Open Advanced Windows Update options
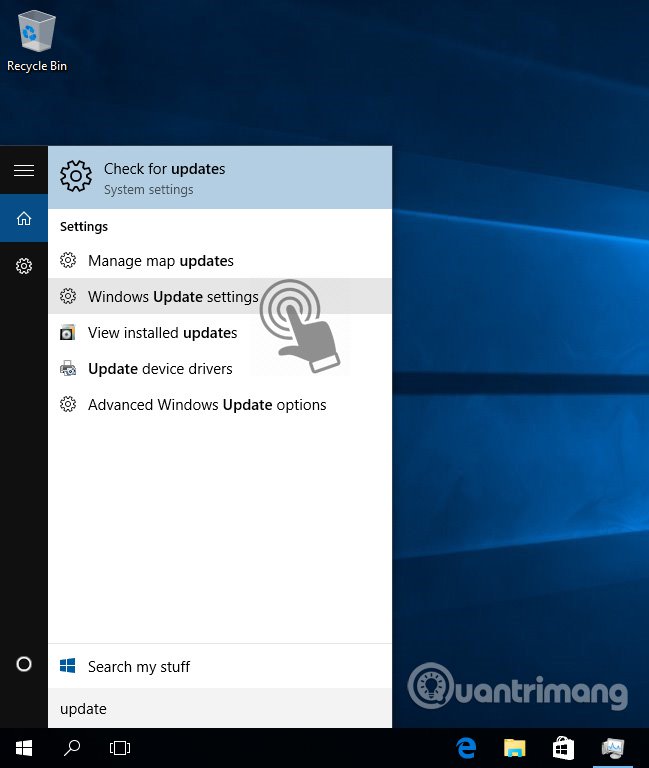Image resolution: width=649 pixels, height=768 pixels. [220, 405]
